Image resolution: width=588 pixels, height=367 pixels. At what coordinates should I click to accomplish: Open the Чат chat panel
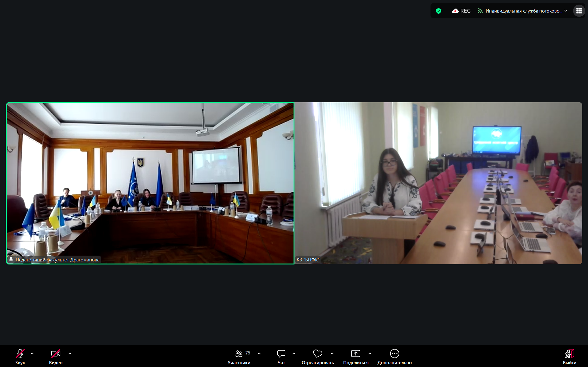pos(281,356)
